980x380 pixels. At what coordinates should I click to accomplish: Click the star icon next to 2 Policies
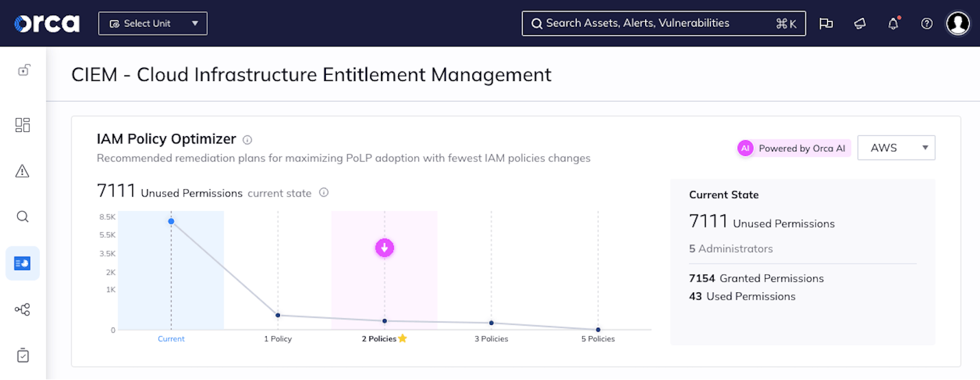(x=402, y=338)
